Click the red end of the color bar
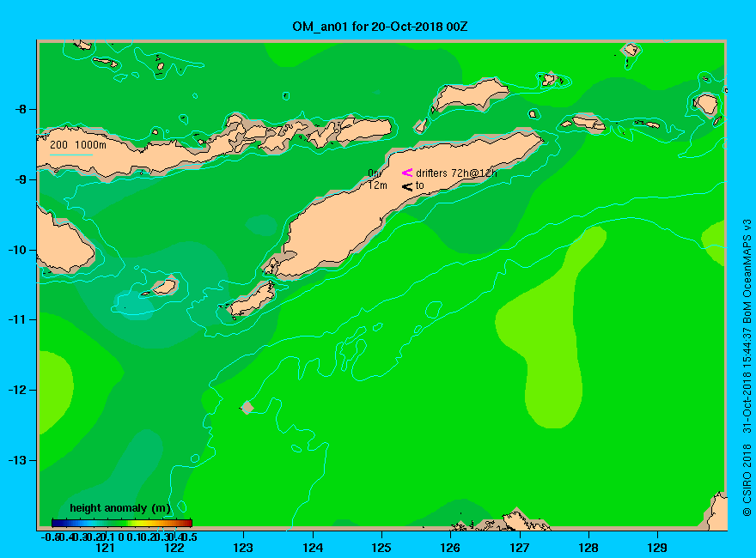 click(188, 523)
